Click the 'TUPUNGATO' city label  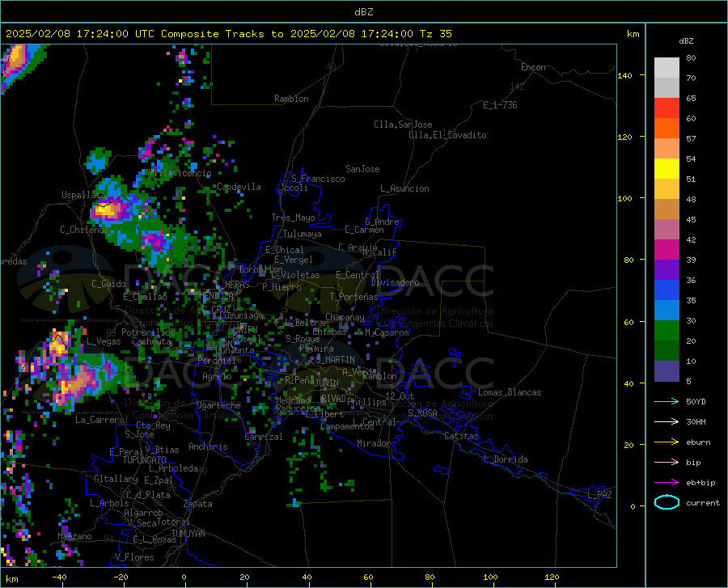[145, 460]
